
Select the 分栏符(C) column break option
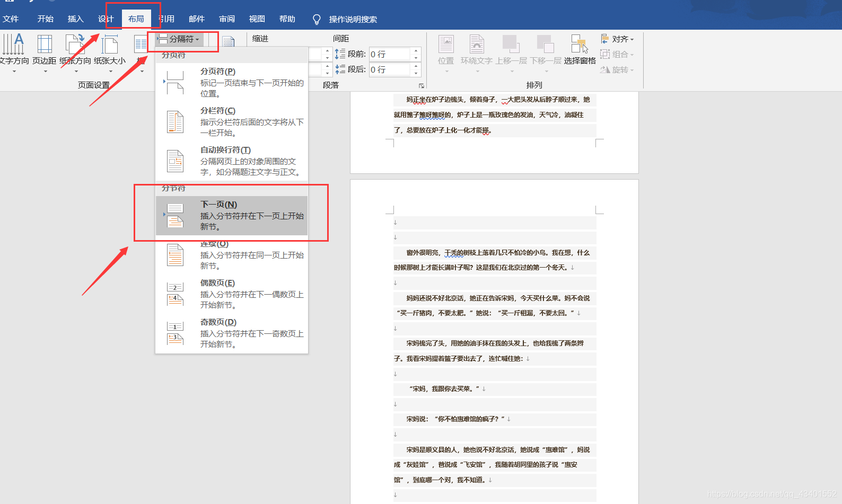pyautogui.click(x=232, y=121)
